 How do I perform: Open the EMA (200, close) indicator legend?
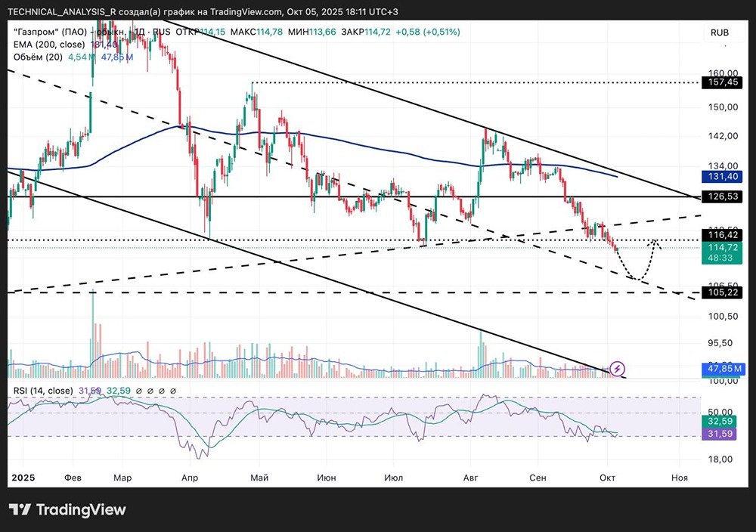pos(49,45)
